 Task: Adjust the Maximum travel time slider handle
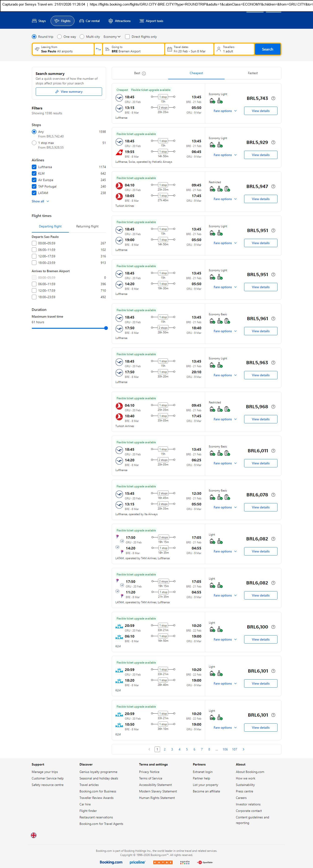point(106,328)
